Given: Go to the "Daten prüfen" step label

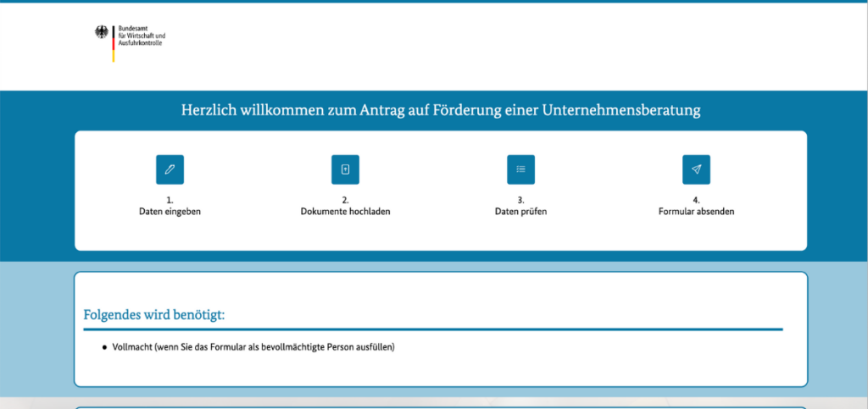Looking at the screenshot, I should [x=520, y=212].
